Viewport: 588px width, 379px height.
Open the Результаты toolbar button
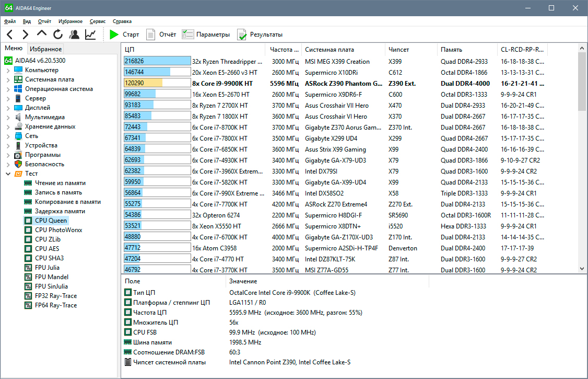tap(260, 35)
